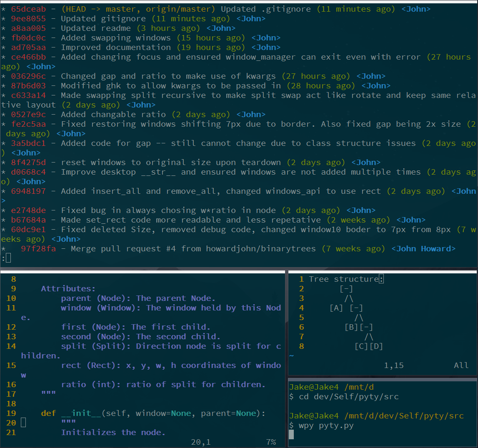
Task: Click line number 18 in the editor gutter
Action: pos(11,404)
